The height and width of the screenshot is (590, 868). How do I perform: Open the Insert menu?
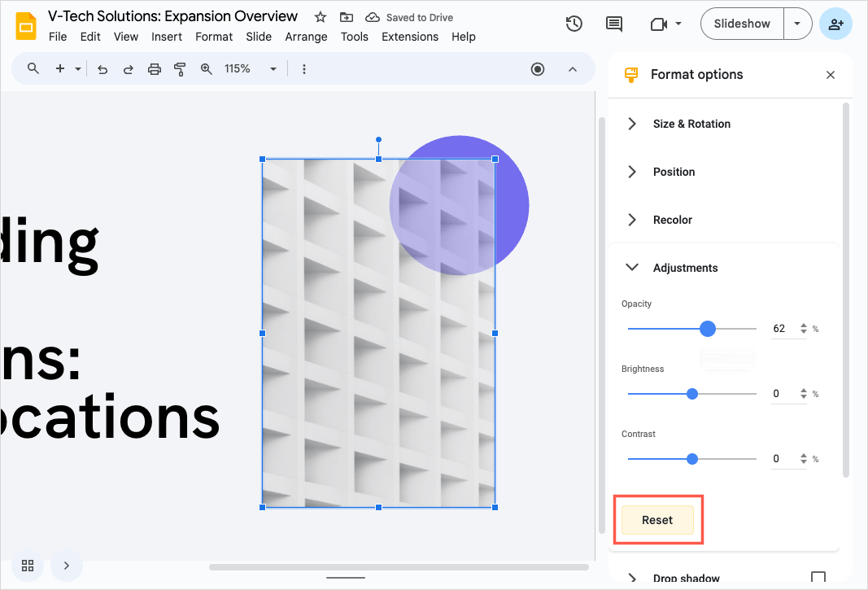click(x=167, y=37)
